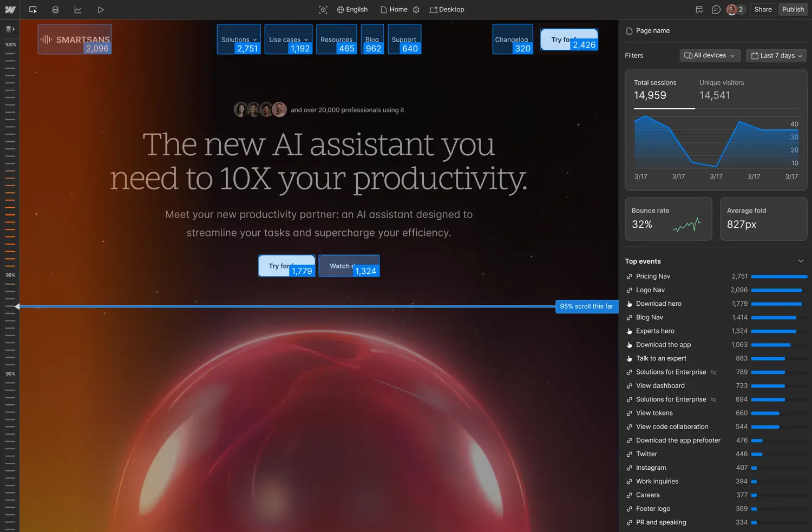The width and height of the screenshot is (812, 532).
Task: Click the 99% scroll depth marker
Action: [10, 275]
